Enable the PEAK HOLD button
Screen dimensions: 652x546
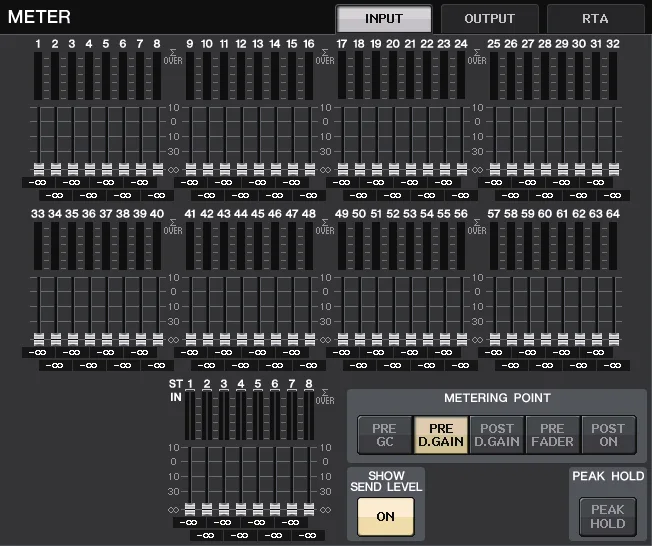(608, 516)
